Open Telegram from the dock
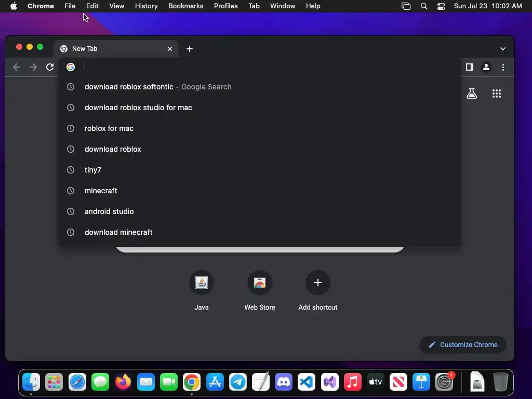 (238, 382)
